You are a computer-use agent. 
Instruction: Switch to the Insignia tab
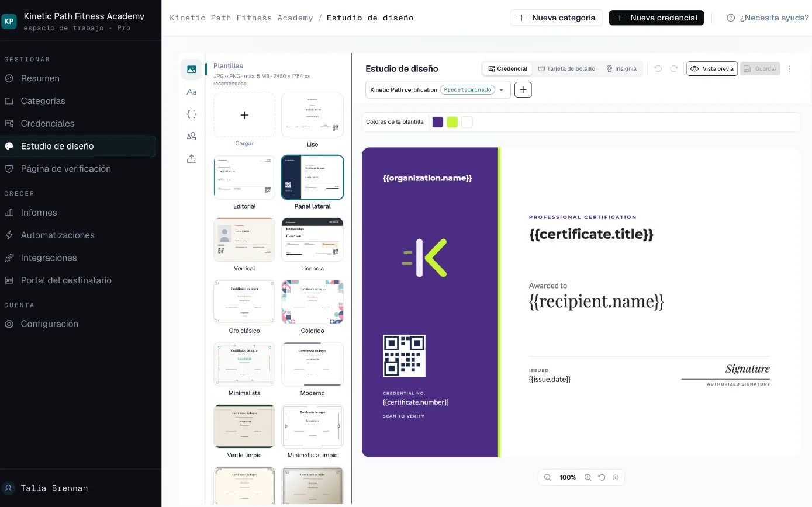click(x=621, y=69)
